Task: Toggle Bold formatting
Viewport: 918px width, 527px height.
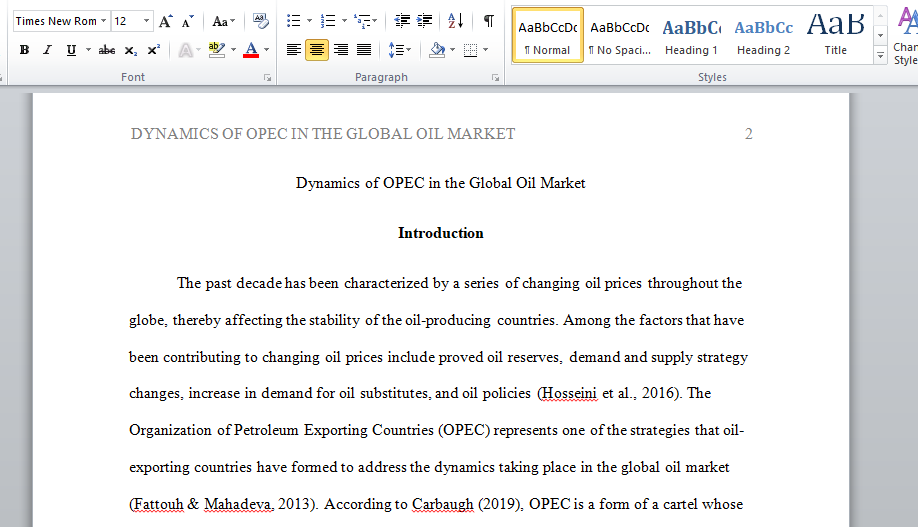Action: click(x=24, y=50)
